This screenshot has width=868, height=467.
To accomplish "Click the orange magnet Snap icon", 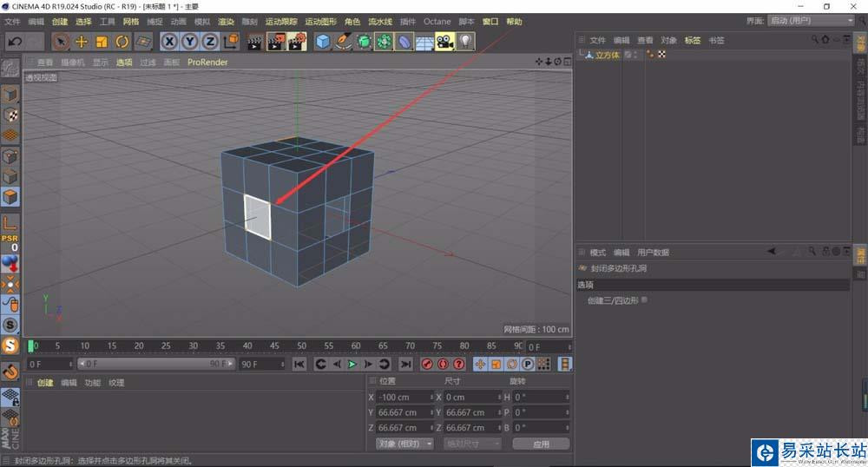I will [x=10, y=372].
